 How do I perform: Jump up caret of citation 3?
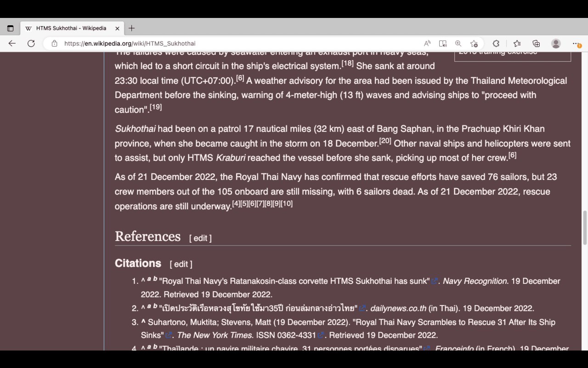143,322
